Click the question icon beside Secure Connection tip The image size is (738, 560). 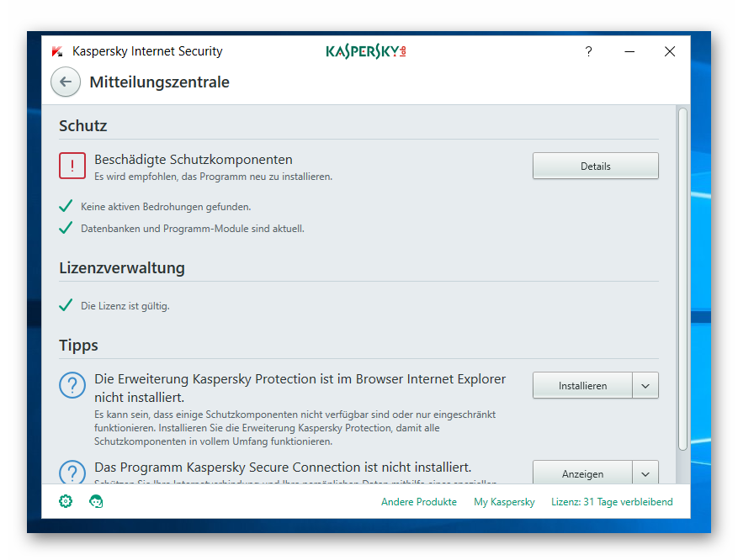[72, 472]
